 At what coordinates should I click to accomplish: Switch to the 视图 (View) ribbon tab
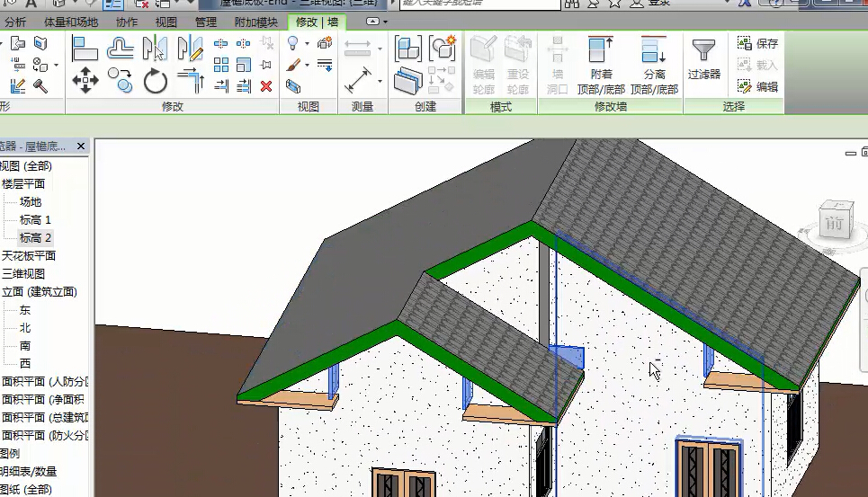point(166,22)
